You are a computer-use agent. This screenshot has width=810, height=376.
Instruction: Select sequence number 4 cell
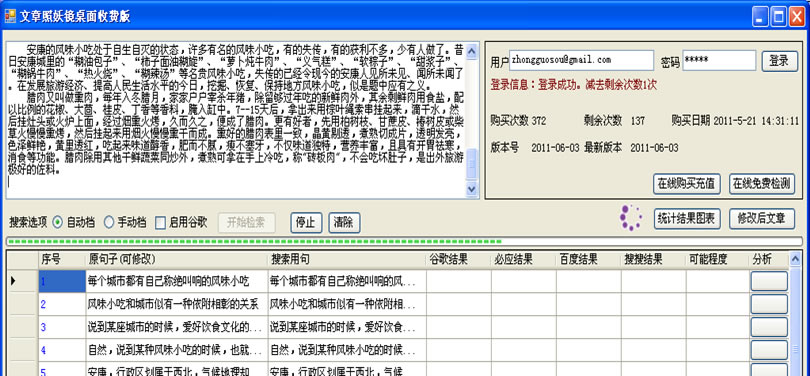pos(62,350)
